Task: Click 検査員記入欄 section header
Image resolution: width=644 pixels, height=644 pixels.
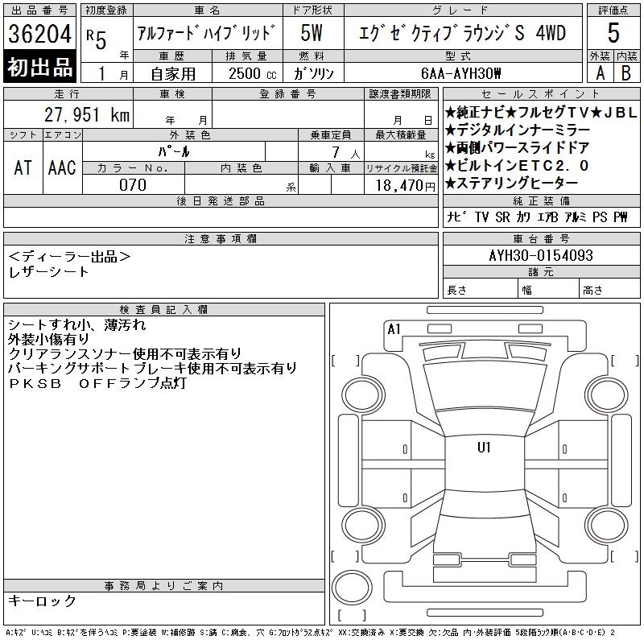Action: point(164,309)
